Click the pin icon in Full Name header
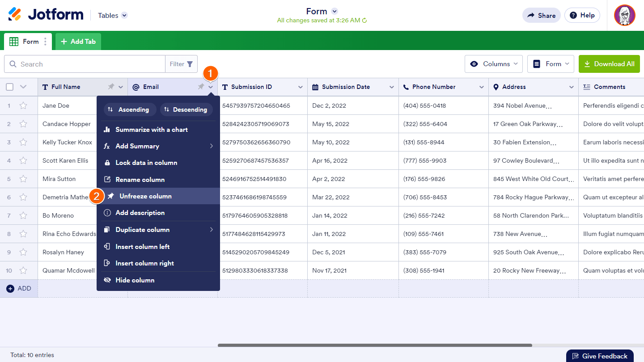 point(111,87)
